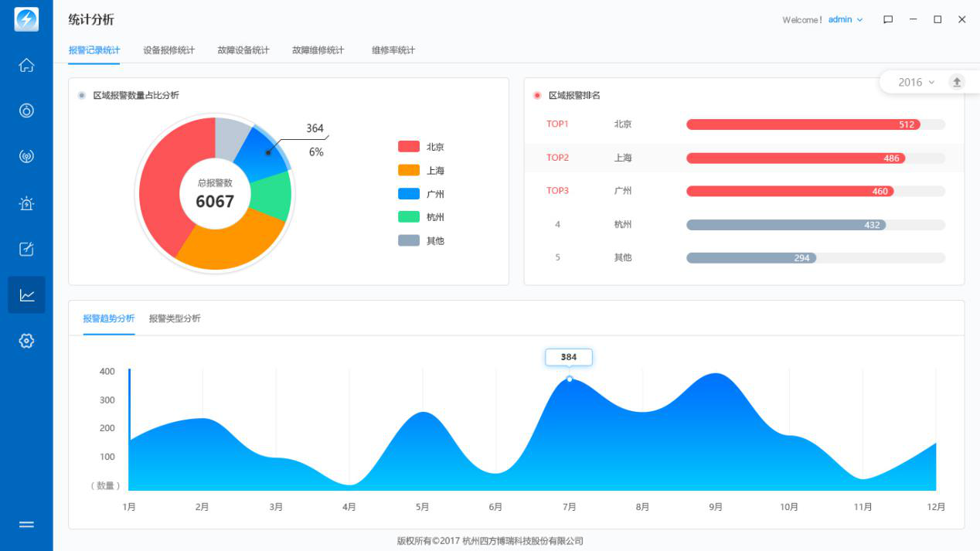Click the 广州 blue legend color swatch
The height and width of the screenshot is (551, 980).
point(409,194)
